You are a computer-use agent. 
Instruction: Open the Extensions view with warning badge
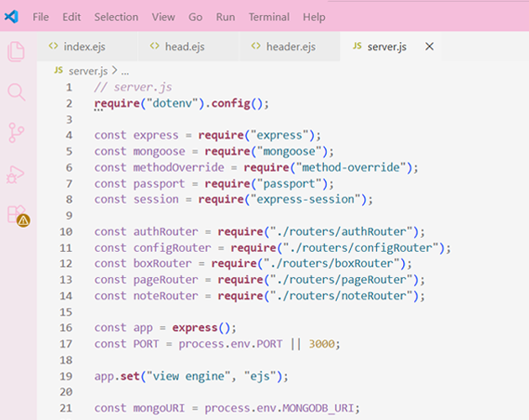point(16,214)
